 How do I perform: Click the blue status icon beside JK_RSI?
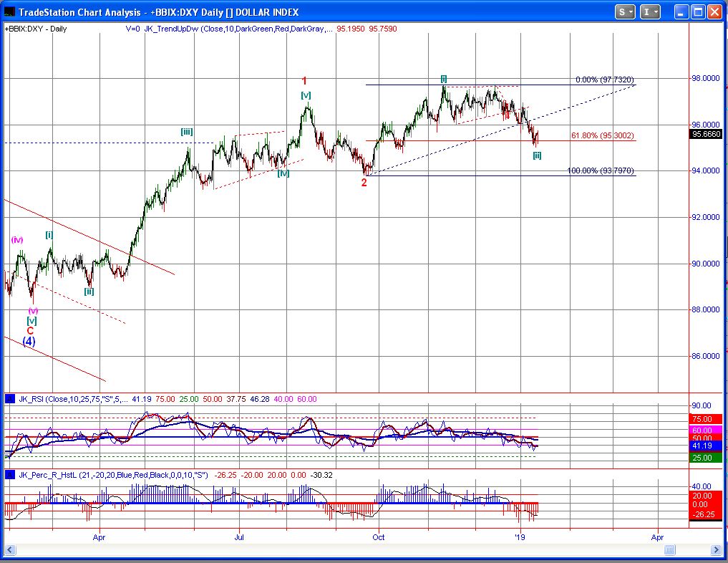tap(9, 399)
